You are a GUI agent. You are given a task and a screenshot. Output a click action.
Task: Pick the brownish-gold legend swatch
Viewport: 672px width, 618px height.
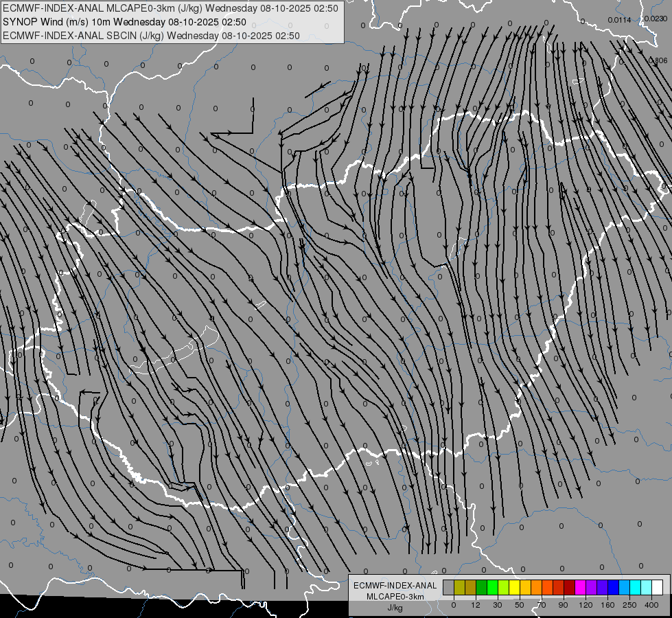(x=471, y=587)
